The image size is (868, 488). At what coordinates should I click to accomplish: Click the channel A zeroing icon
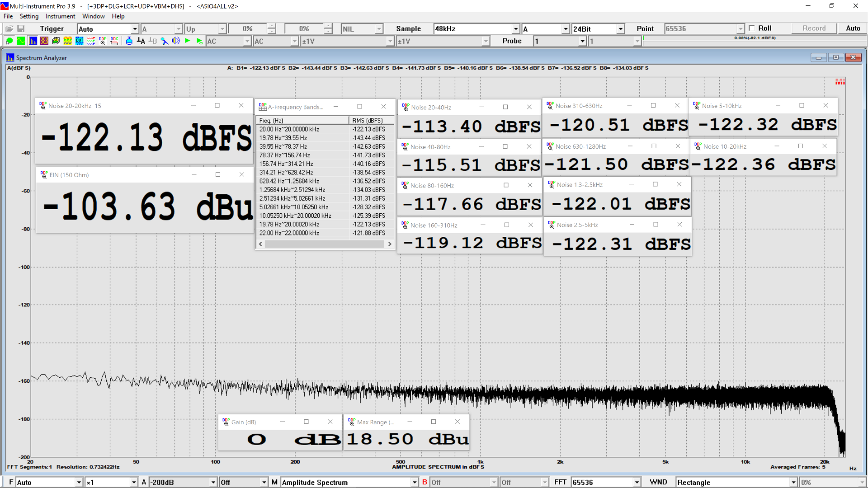[x=141, y=41]
